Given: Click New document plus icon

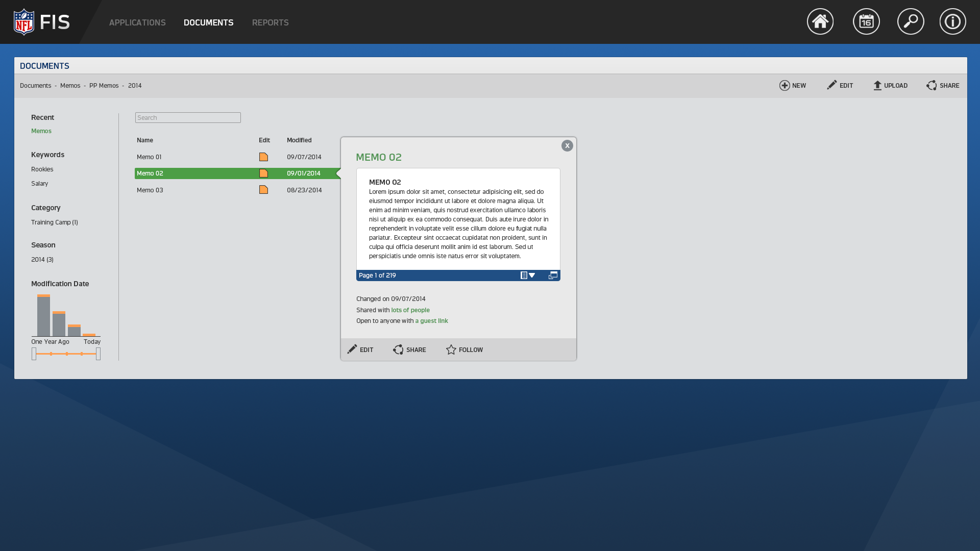Looking at the screenshot, I should coord(785,86).
